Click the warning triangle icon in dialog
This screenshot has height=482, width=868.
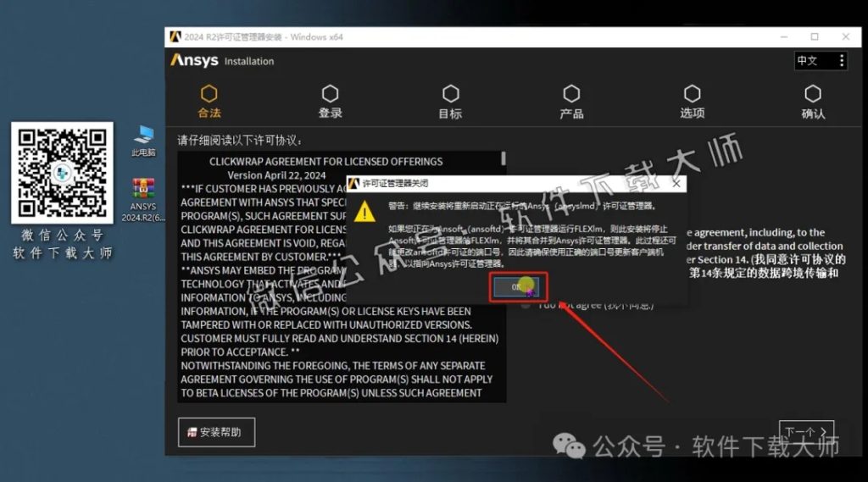click(364, 212)
